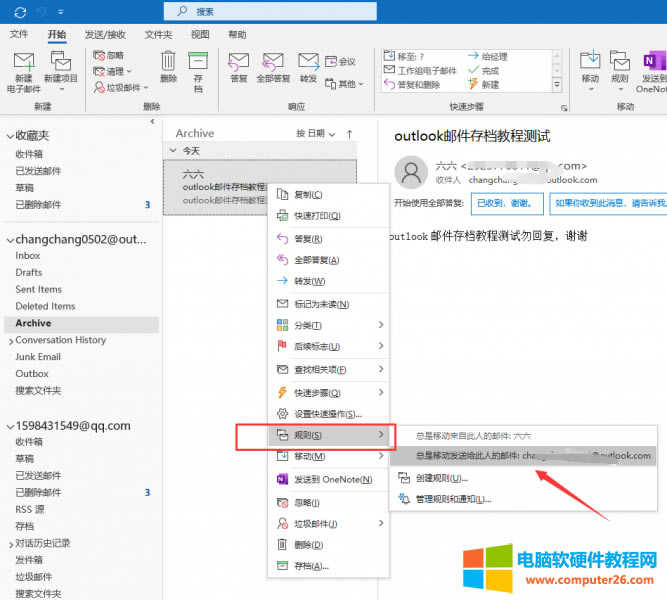
Task: Open the Junk Email folder
Action: tap(38, 357)
